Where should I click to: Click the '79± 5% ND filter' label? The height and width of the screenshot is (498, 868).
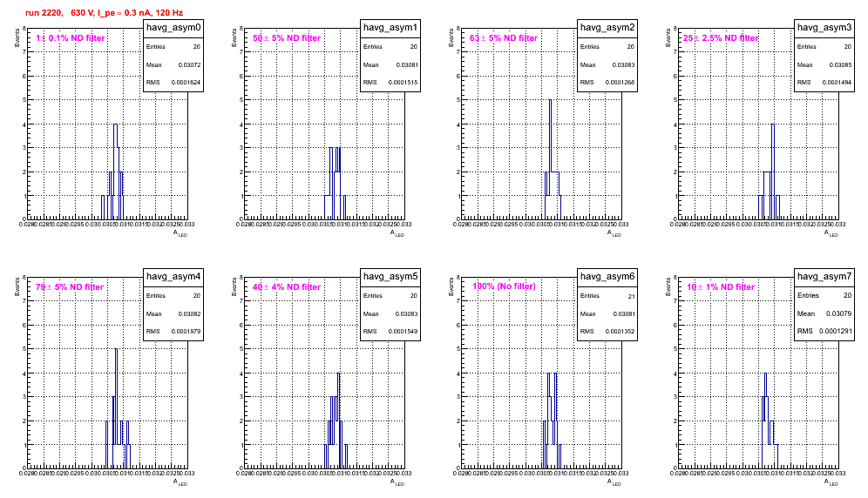click(70, 287)
